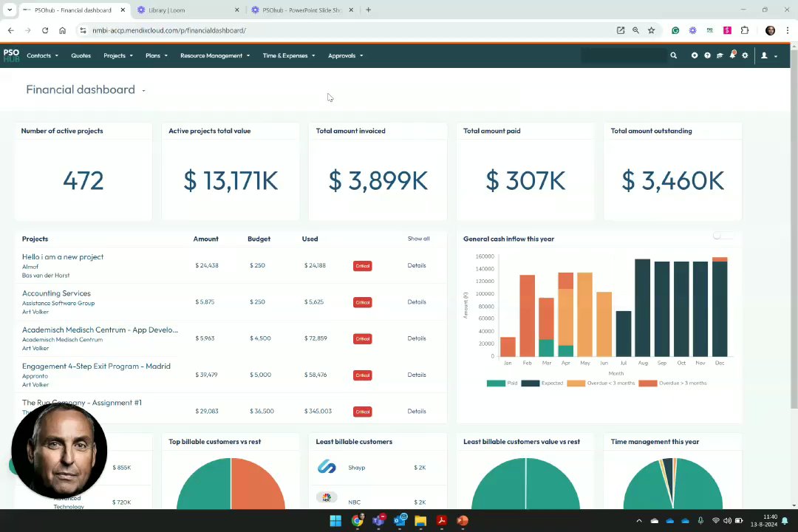Click the Shayp customer logo
The image size is (798, 532).
click(327, 466)
